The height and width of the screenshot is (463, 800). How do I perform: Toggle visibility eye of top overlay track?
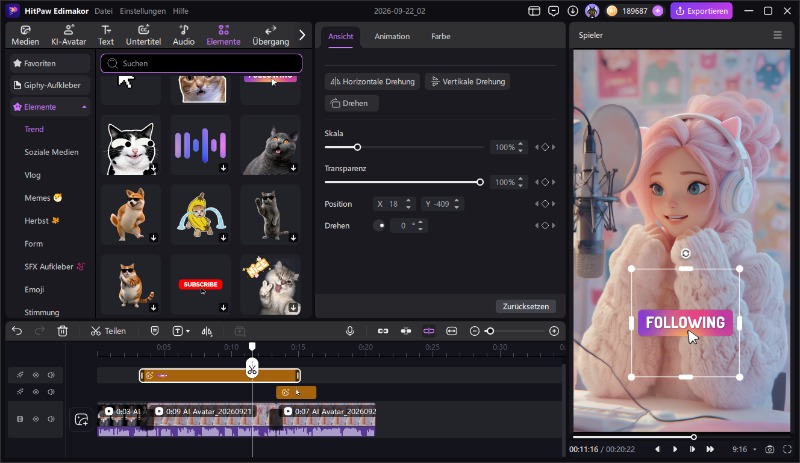[36, 375]
